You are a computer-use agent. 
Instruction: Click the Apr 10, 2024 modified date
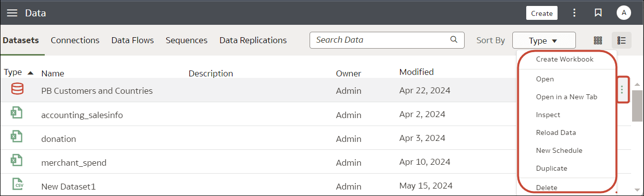(x=425, y=162)
